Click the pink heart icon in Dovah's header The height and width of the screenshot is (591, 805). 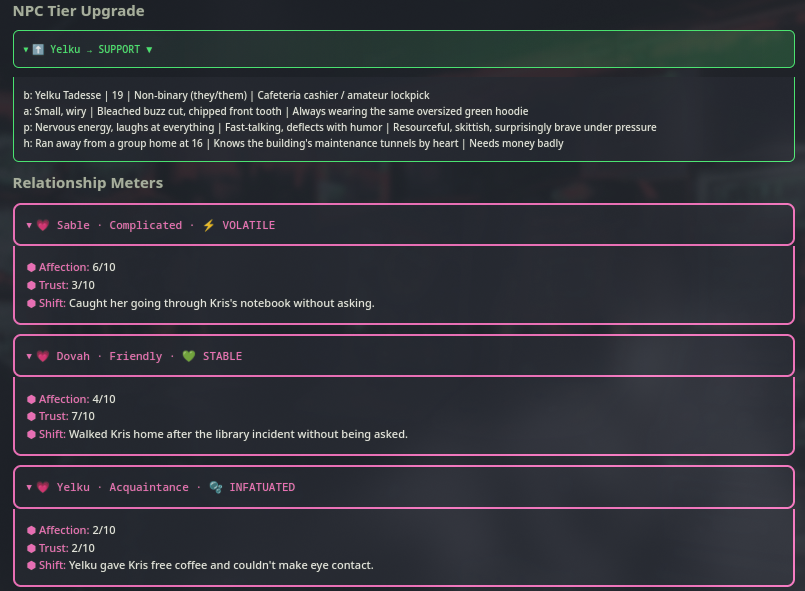[42, 356]
